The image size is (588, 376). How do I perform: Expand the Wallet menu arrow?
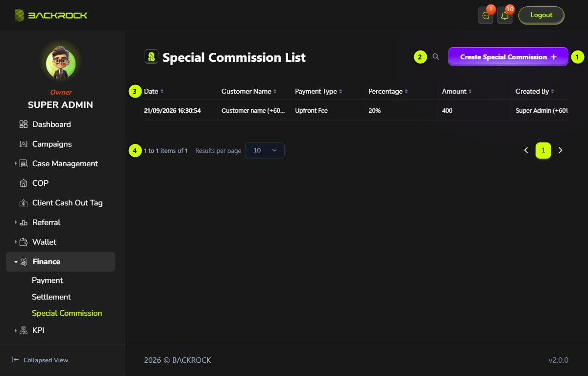click(16, 242)
